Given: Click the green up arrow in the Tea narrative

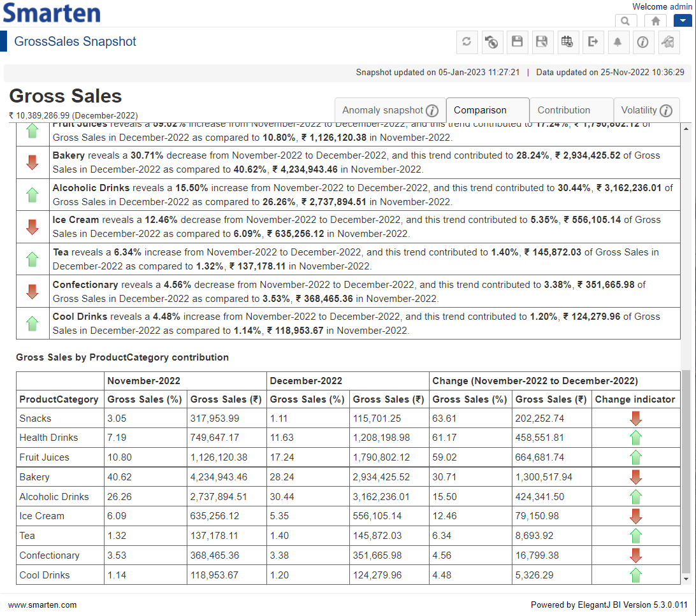Looking at the screenshot, I should 33,259.
